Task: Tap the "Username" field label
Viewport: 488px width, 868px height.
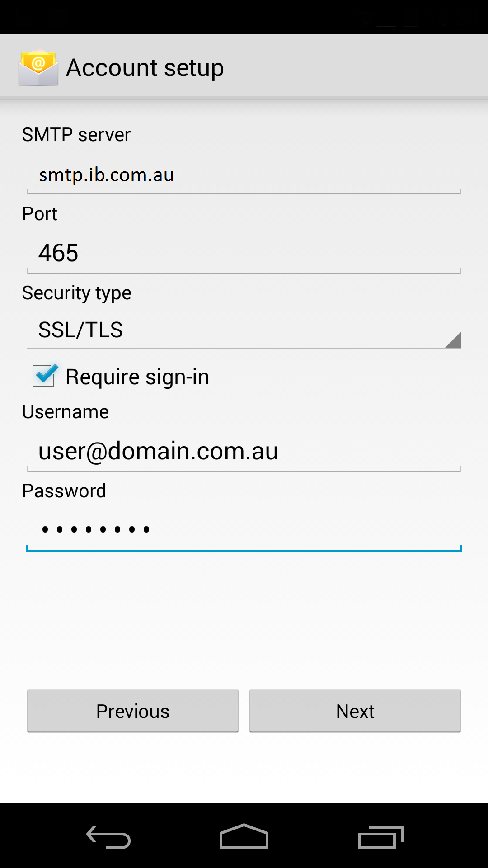Action: click(66, 412)
